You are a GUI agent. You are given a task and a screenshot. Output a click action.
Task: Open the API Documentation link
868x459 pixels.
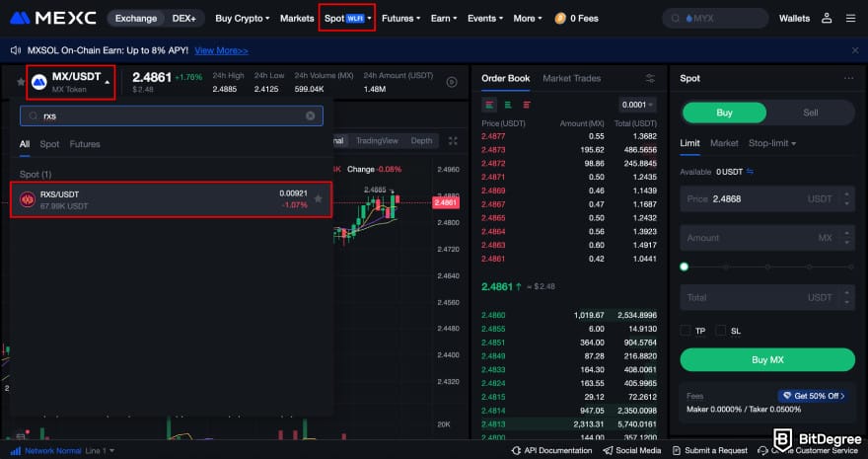point(551,451)
